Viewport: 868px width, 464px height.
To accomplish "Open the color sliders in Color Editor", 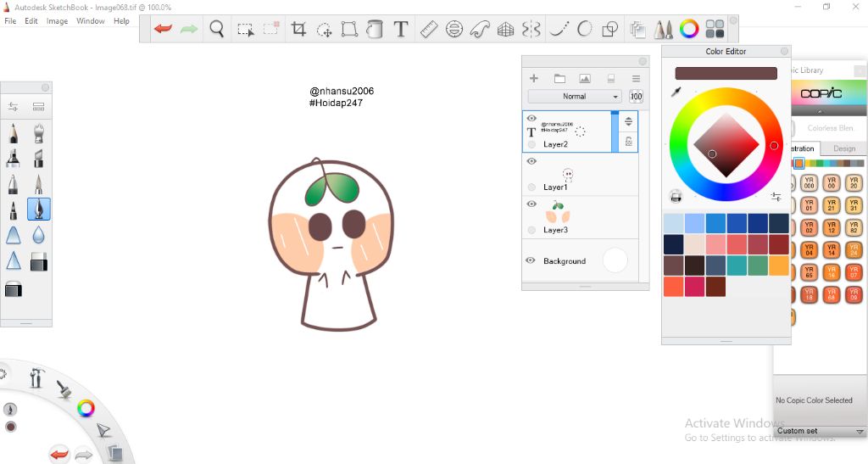I will 776,197.
